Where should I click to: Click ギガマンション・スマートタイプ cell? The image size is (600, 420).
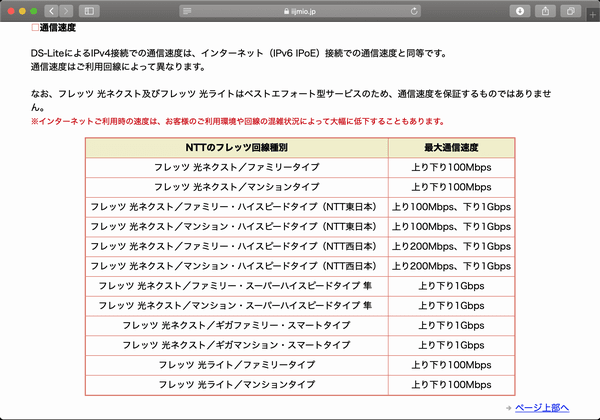(x=237, y=345)
